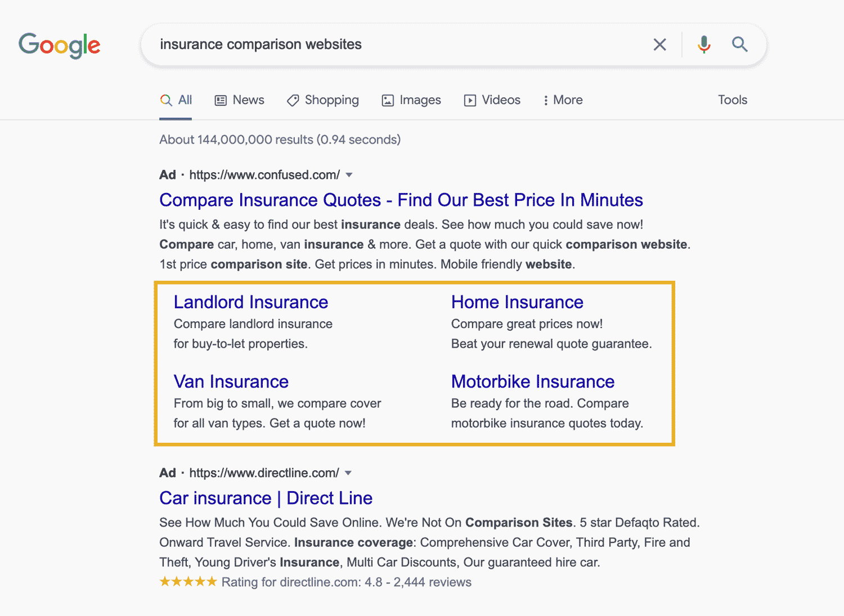Open the Compare Insurance Quotes ad headline

[401, 200]
